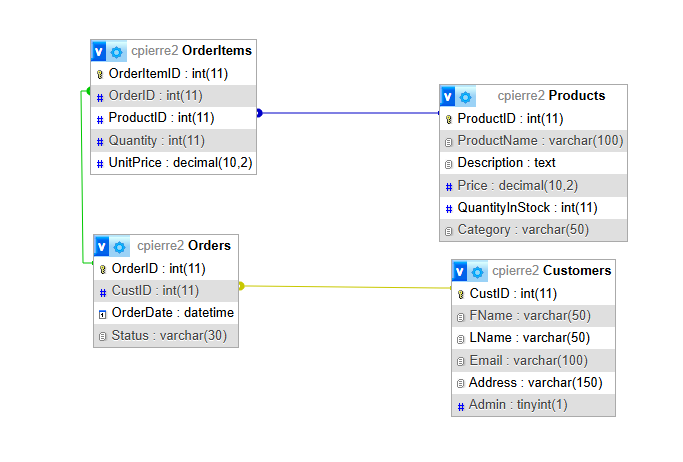Select Email : varchar(100) column

click(534, 361)
